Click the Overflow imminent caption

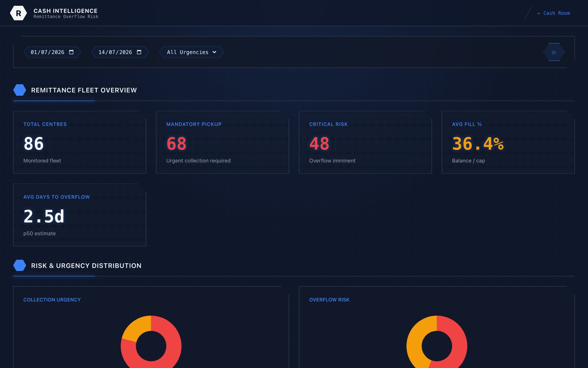click(332, 161)
